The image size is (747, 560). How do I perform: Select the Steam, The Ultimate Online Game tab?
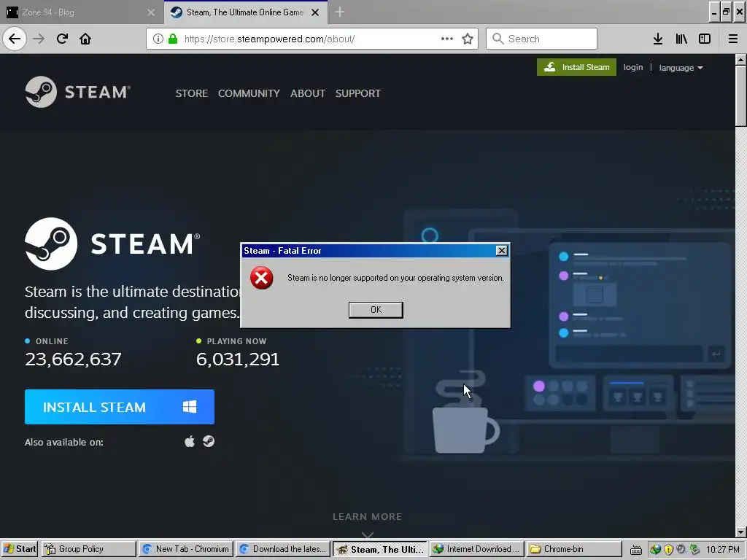[x=245, y=12]
